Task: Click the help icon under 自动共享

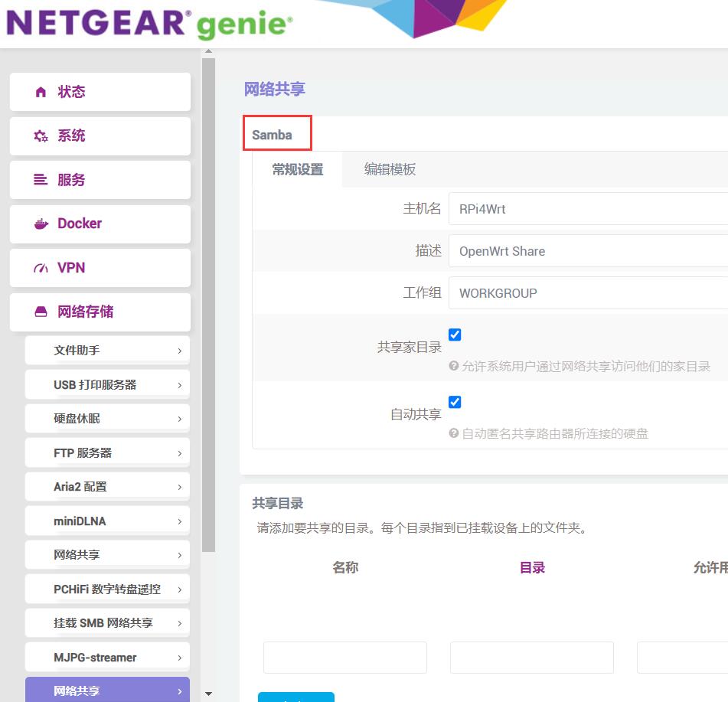Action: (x=454, y=433)
